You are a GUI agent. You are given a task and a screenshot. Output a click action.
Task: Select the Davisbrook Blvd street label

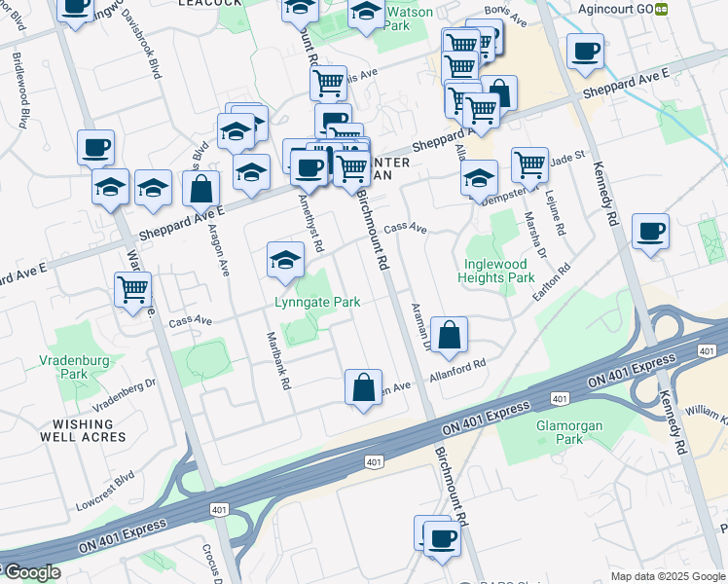pyautogui.click(x=141, y=44)
